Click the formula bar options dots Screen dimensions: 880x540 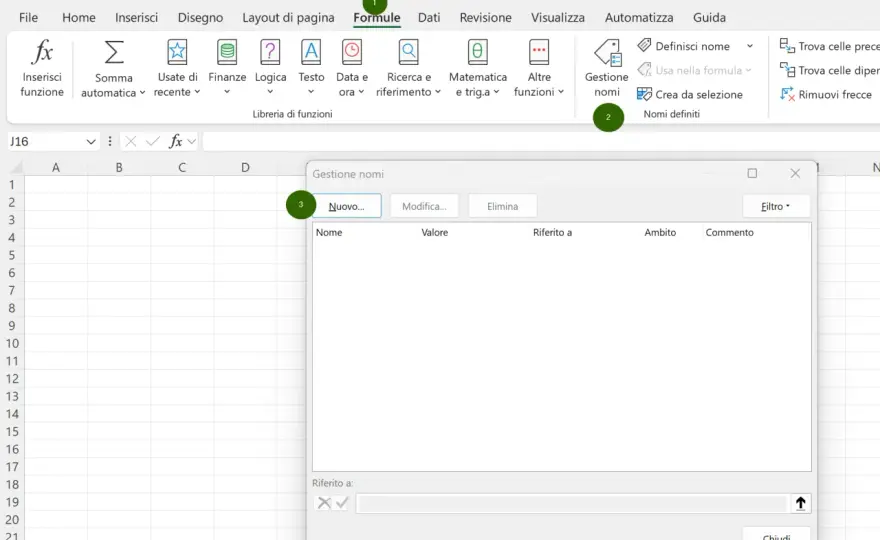(110, 141)
